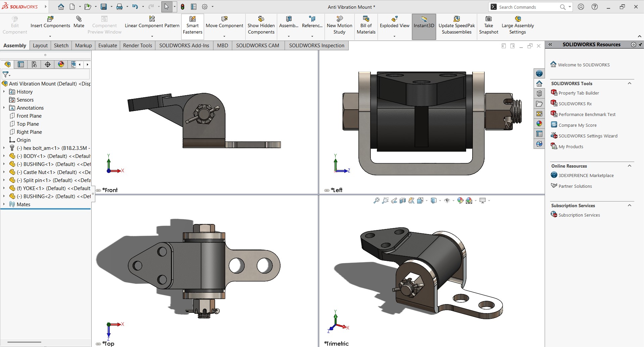Collapse the Online Resources section
The height and width of the screenshot is (347, 644).
point(630,166)
